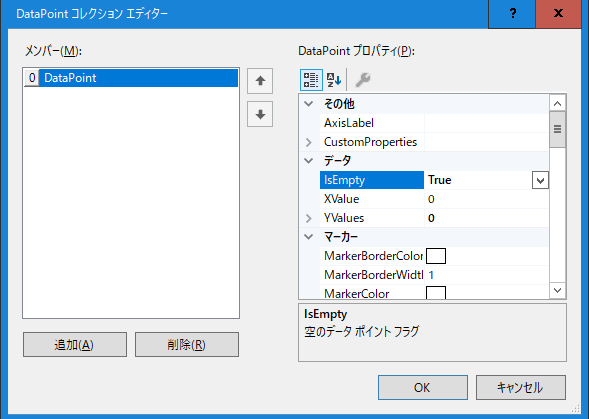This screenshot has height=419, width=589.
Task: Select the MarkerColor property name
Action: click(x=372, y=293)
